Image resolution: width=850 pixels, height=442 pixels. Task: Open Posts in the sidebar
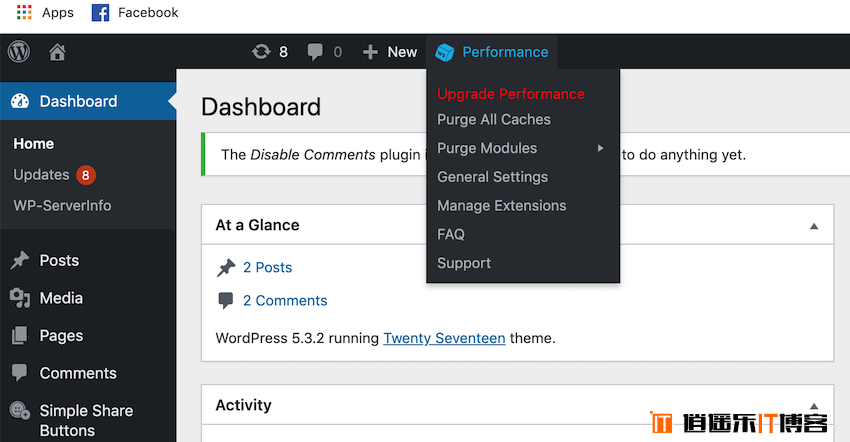(59, 260)
